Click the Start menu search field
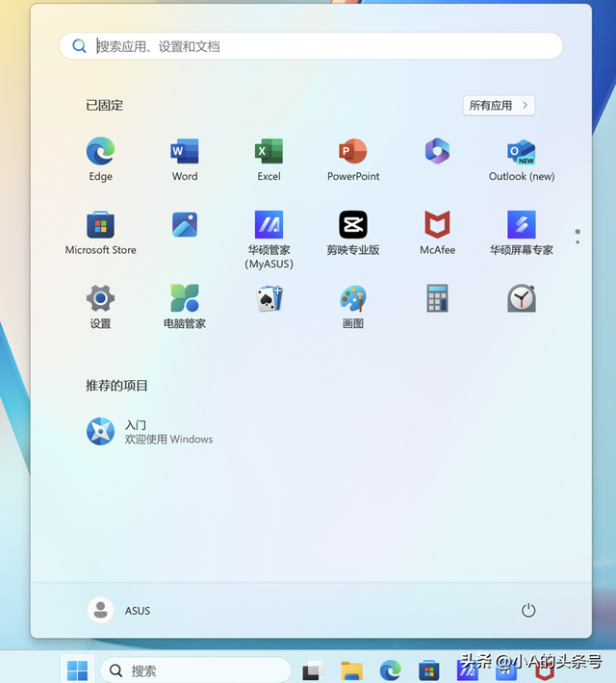Image resolution: width=616 pixels, height=683 pixels. click(x=311, y=46)
